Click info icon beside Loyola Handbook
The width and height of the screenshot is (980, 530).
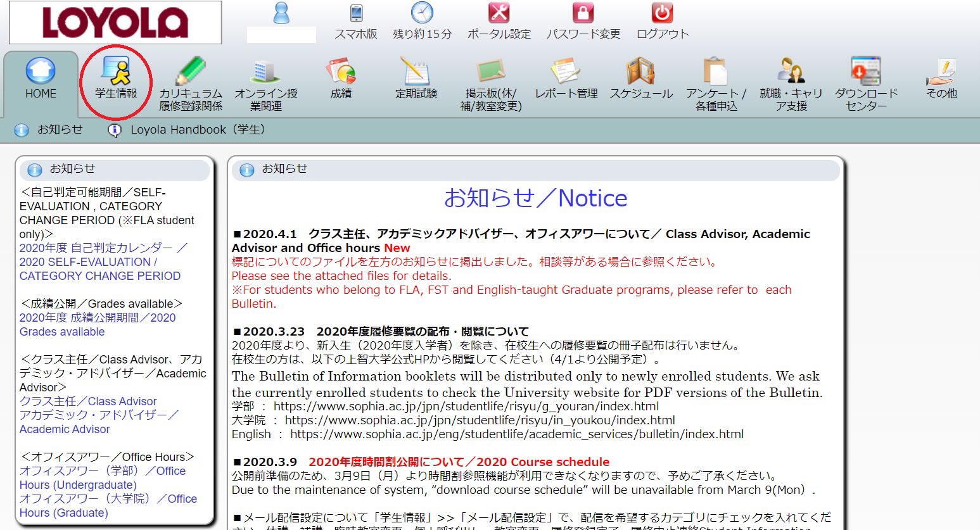[x=114, y=130]
